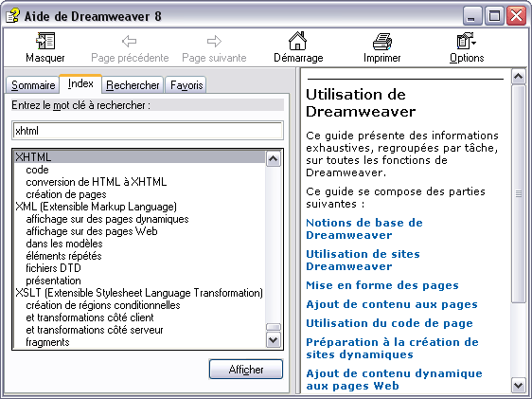Click index list scroll down arrow

pos(274,339)
